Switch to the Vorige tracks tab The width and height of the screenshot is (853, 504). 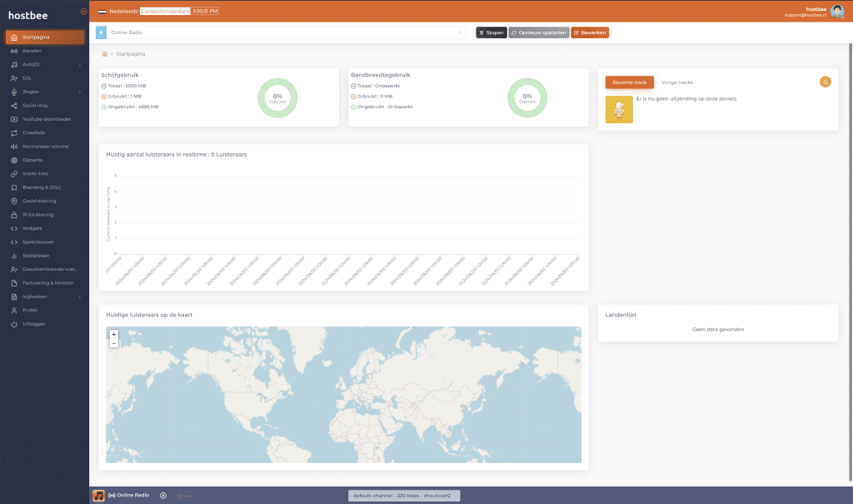click(x=676, y=82)
